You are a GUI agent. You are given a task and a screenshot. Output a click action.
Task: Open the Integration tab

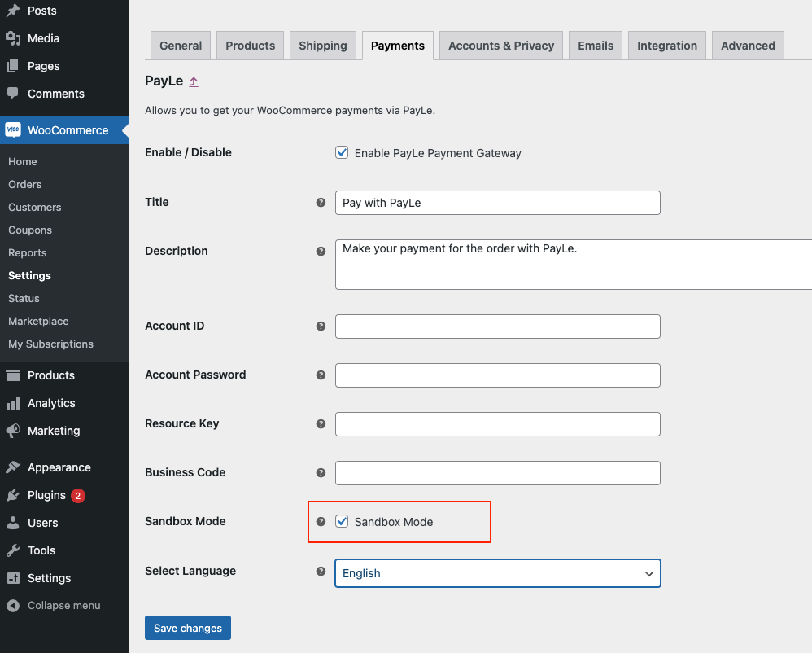(667, 46)
